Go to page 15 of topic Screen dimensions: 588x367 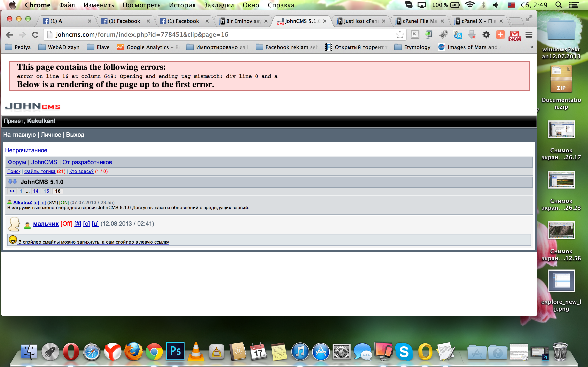pos(46,191)
